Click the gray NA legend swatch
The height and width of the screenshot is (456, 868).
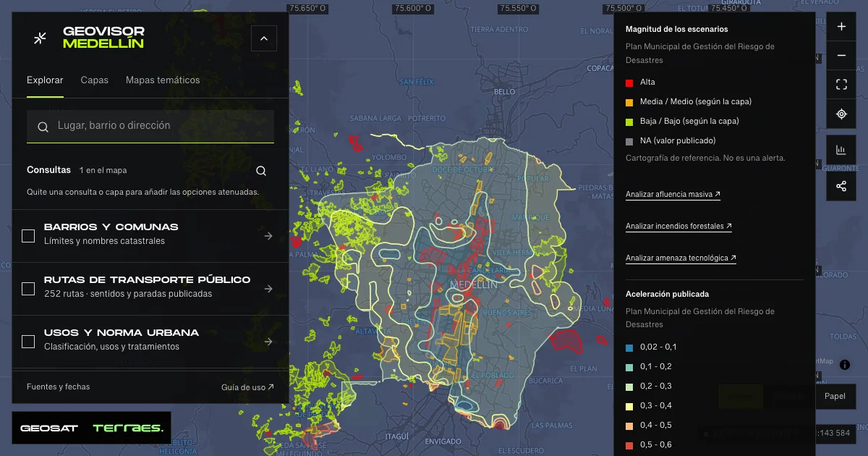tap(629, 141)
